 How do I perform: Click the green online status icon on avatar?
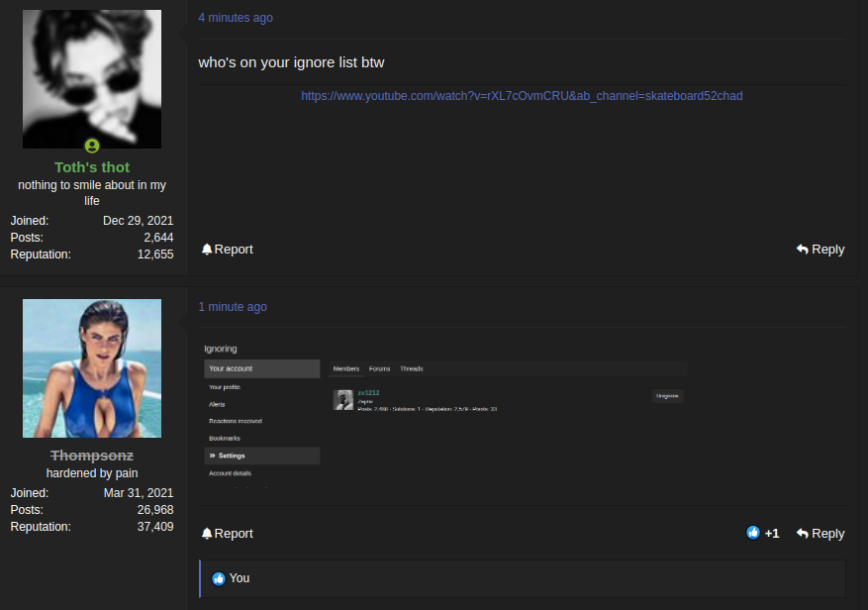[x=92, y=146]
